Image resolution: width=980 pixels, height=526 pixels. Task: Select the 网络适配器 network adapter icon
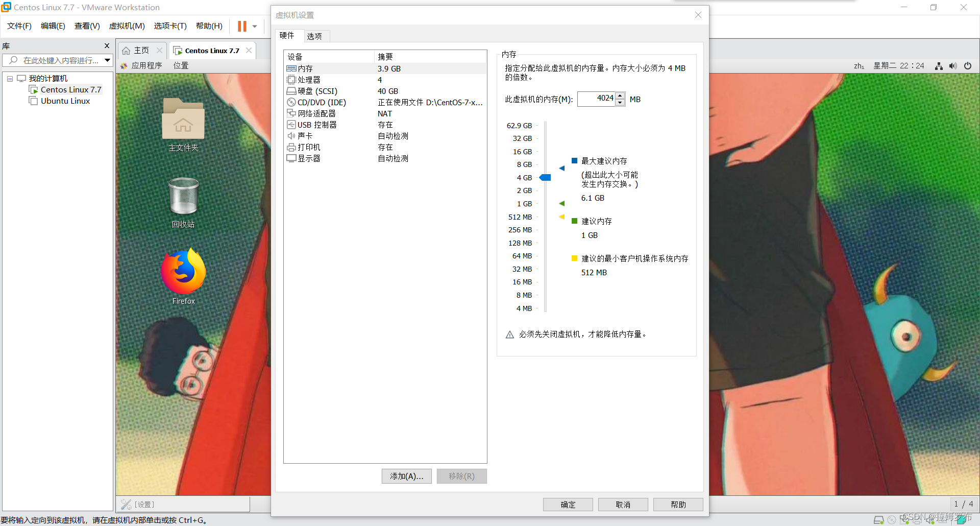coord(291,113)
